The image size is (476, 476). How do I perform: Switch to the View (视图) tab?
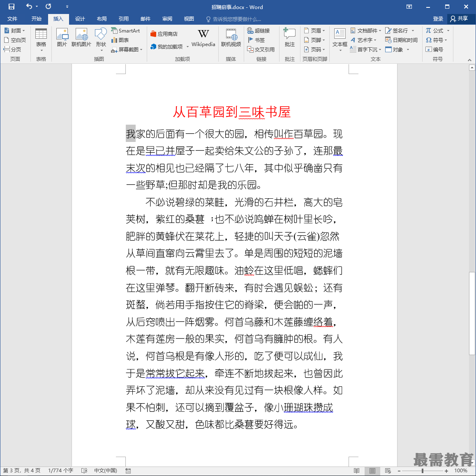189,19
